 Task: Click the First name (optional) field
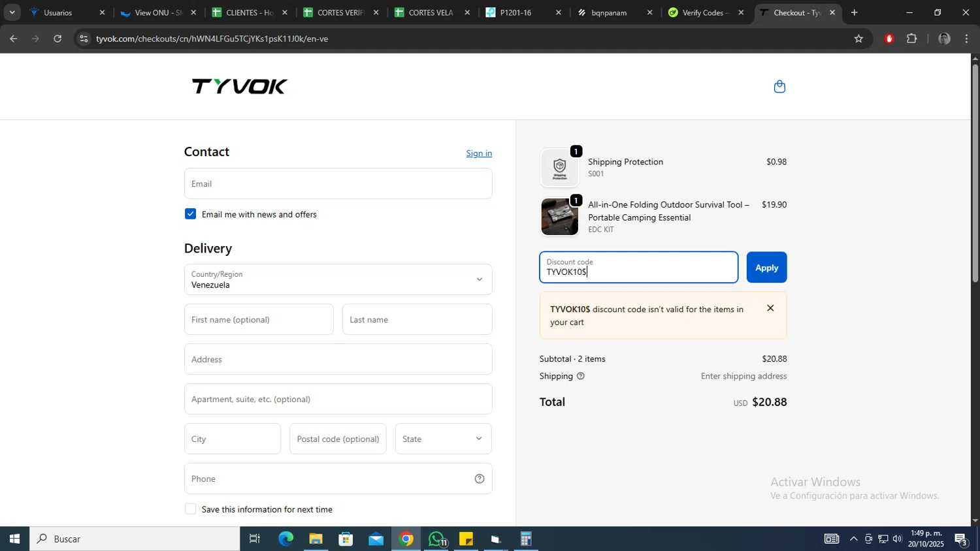[259, 319]
